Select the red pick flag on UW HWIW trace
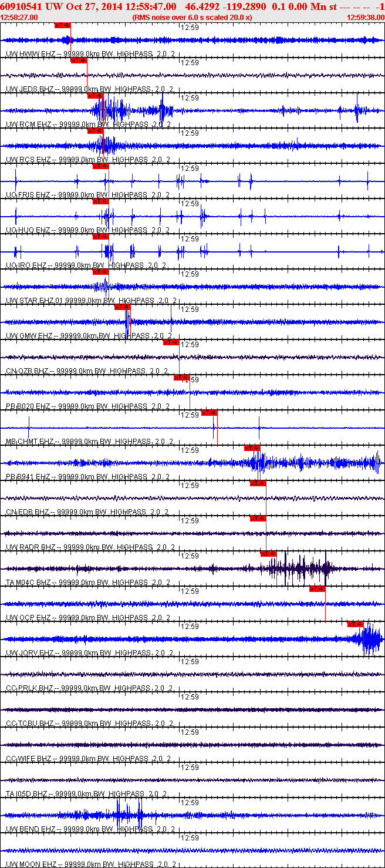Screen dimensions: 385x868 (x=62, y=25)
